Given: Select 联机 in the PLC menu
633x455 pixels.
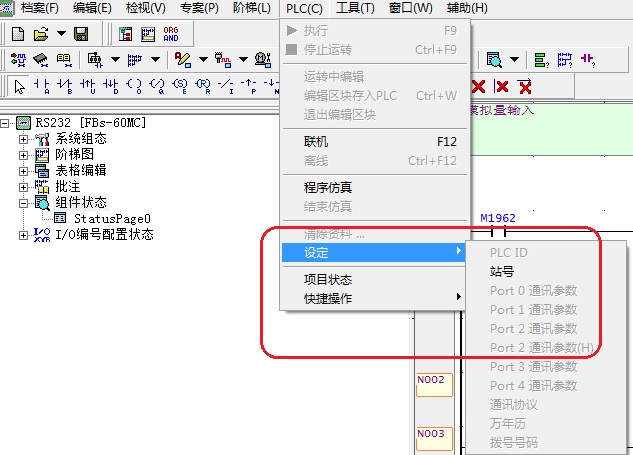Looking at the screenshot, I should 315,142.
